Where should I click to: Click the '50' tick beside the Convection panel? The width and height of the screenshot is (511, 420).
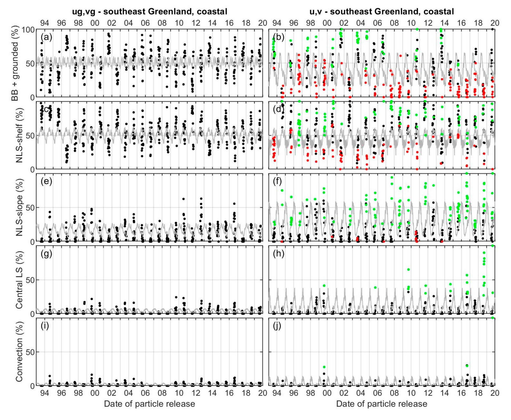pos(30,352)
